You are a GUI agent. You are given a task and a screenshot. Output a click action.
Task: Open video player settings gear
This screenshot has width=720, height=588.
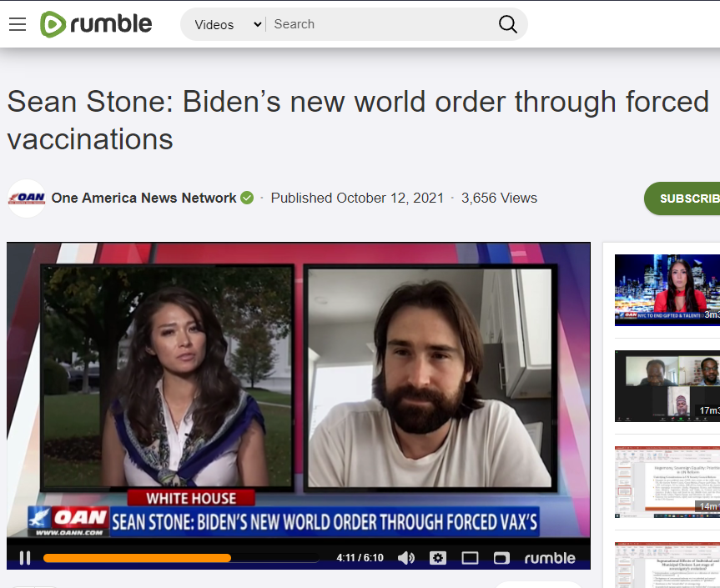click(x=438, y=558)
